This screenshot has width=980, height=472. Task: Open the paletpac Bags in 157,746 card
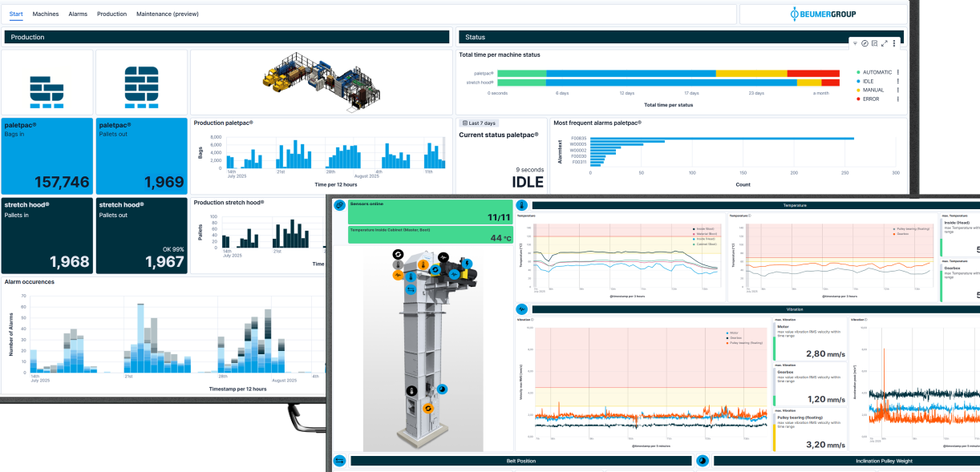tap(47, 156)
